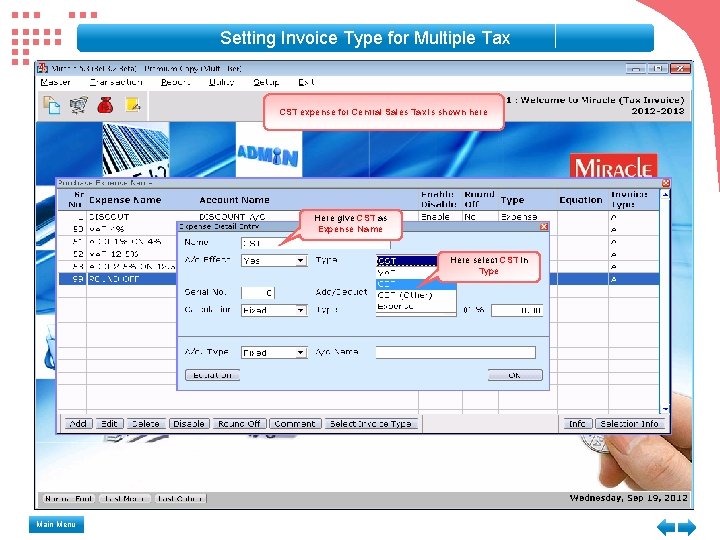Click the yellow note toolbar icon
720x540 pixels.
click(133, 105)
